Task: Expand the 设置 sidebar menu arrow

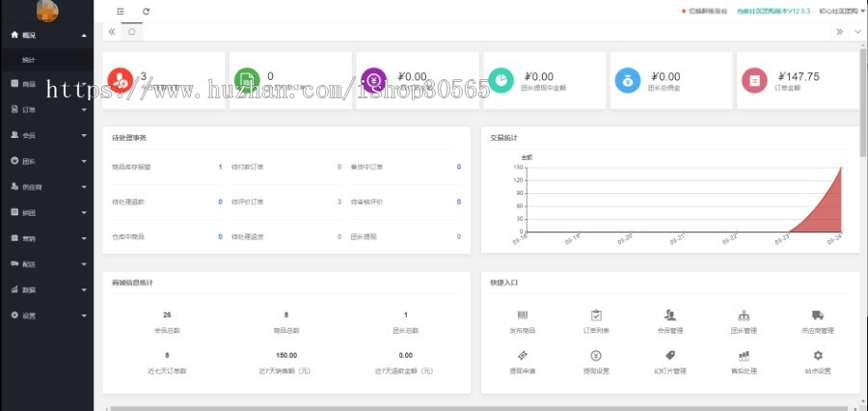Action: (84, 315)
